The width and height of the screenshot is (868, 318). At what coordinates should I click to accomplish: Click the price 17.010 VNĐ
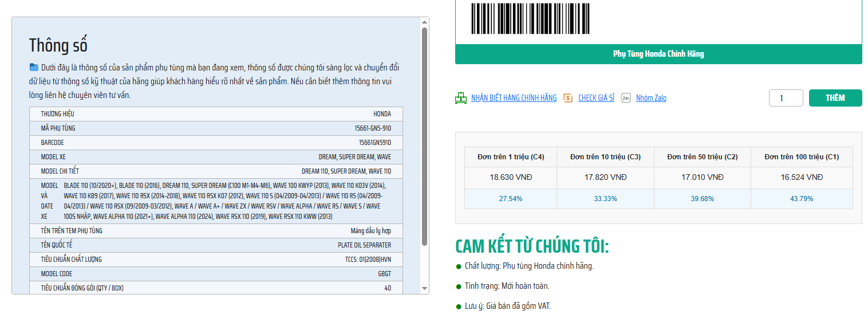(702, 178)
